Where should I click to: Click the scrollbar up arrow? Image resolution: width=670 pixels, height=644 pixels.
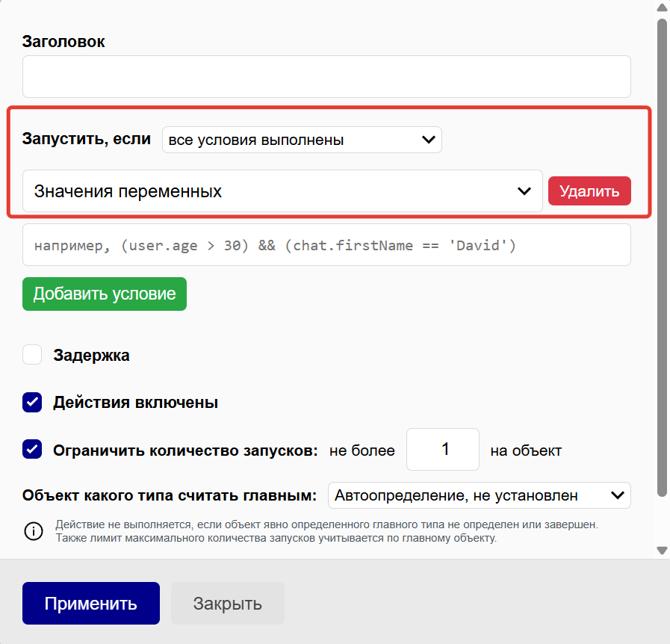(x=662, y=7)
